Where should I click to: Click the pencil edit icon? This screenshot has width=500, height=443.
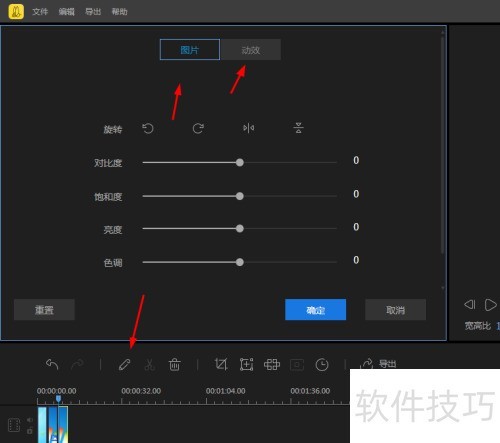(125, 364)
